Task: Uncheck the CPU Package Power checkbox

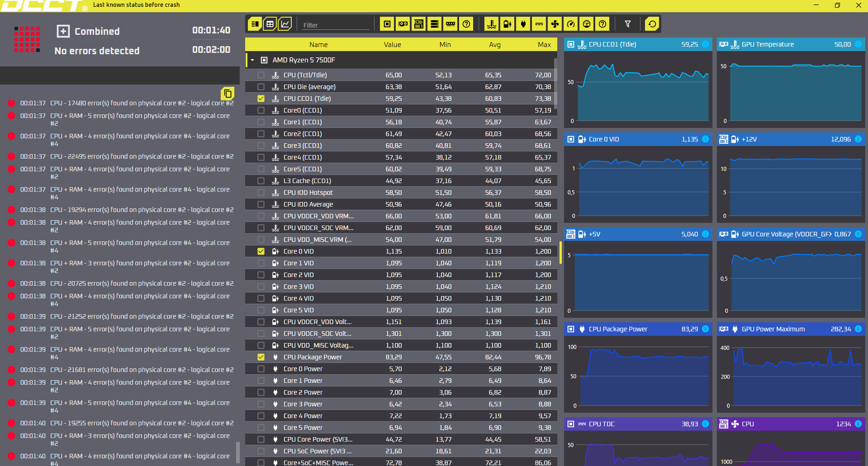Action: pyautogui.click(x=261, y=357)
